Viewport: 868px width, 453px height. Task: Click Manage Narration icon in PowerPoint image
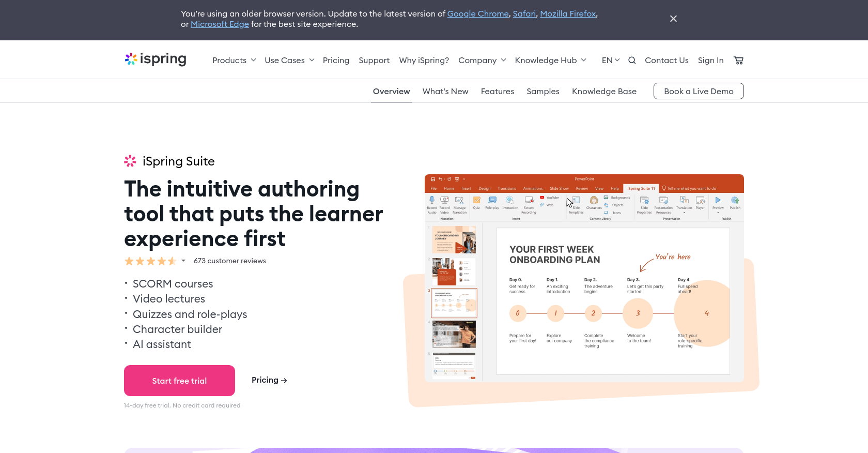pyautogui.click(x=459, y=200)
